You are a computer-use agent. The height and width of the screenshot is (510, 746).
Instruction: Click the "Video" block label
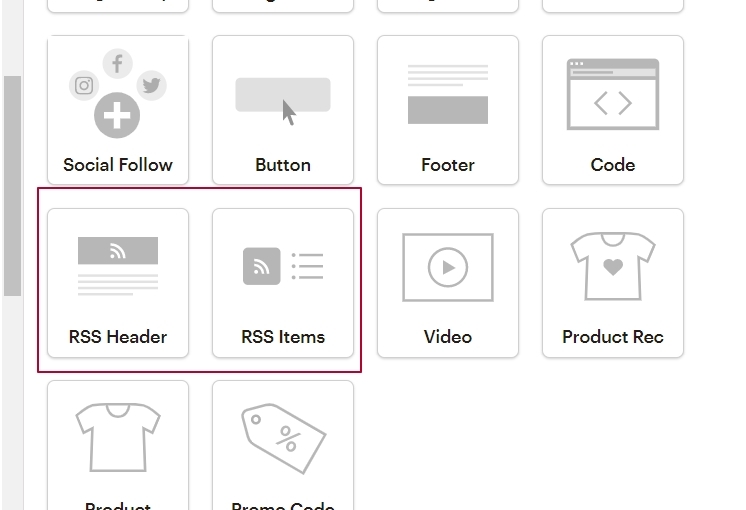448,337
